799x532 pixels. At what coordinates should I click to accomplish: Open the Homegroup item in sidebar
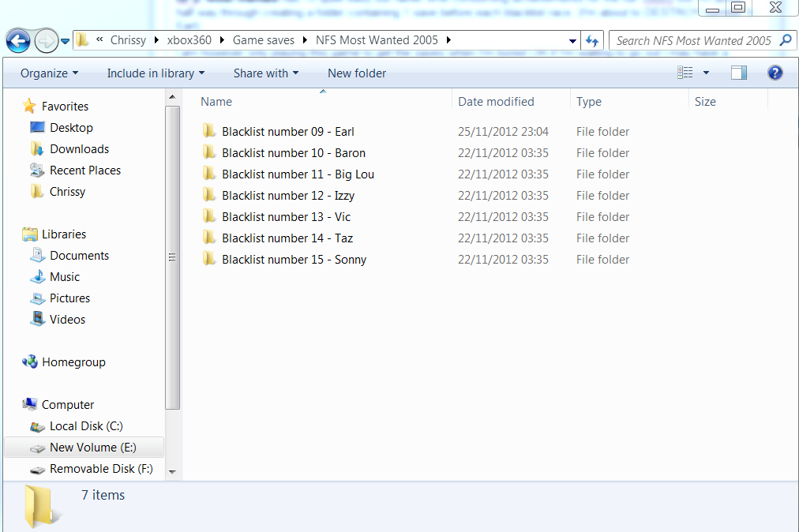(73, 362)
